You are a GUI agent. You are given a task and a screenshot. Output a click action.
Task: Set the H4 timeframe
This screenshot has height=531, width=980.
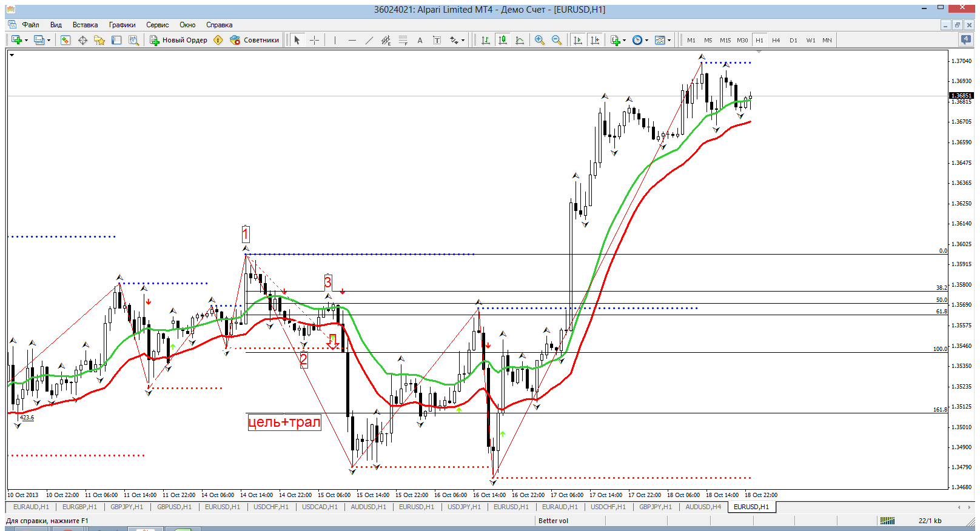pos(776,40)
